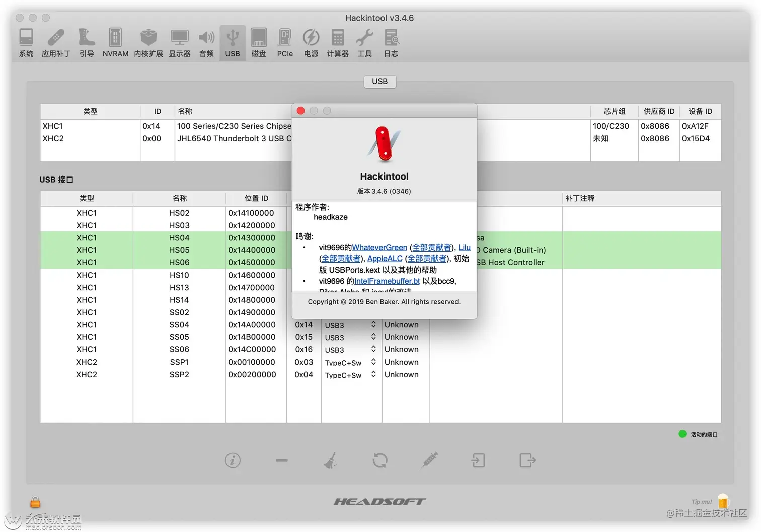Select the HS10 port row
This screenshot has width=761, height=532.
tap(380, 275)
